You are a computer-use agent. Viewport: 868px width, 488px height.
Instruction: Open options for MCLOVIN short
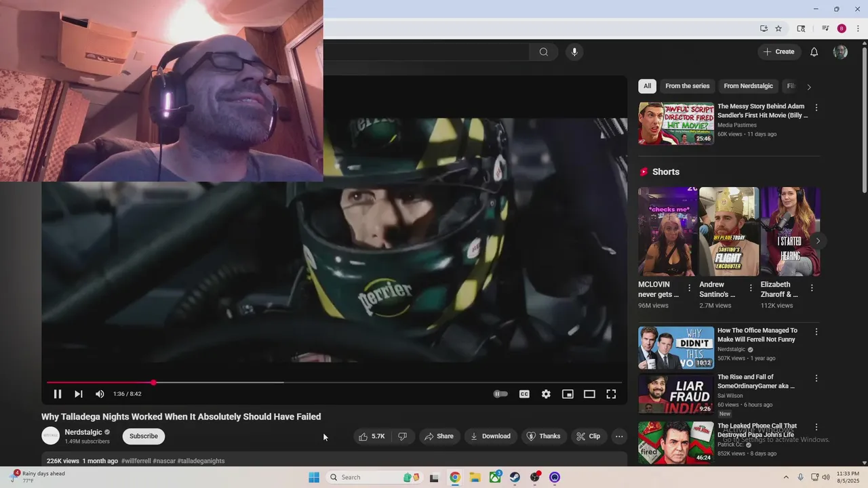click(690, 288)
